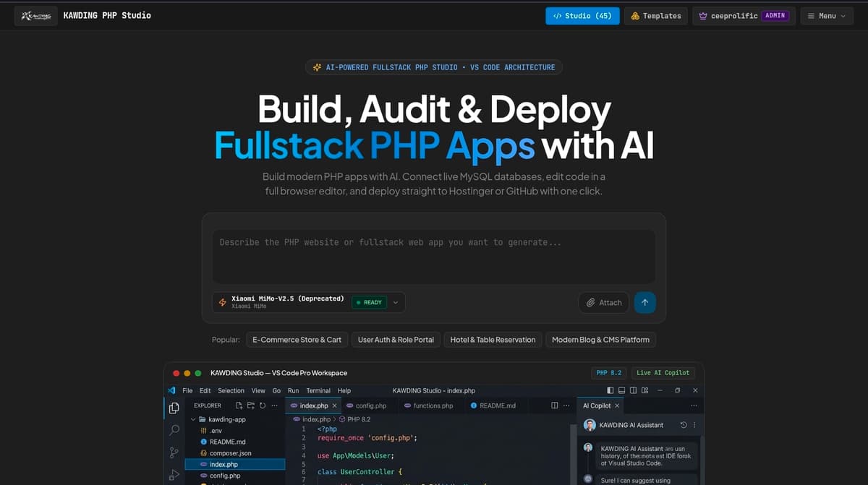
Task: Click the KAWDING AI Assistant avatar
Action: [590, 425]
